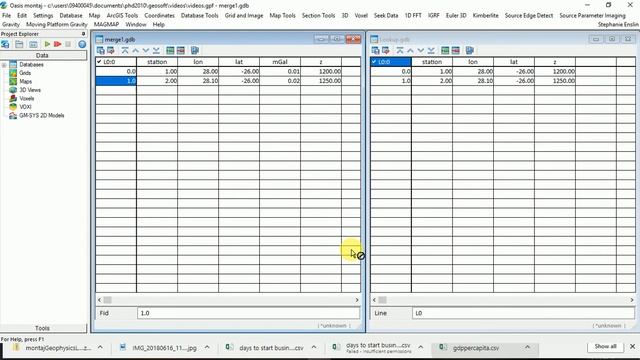Go to the first line in merge1.gdb
This screenshot has height=360, width=640.
tap(125, 50)
